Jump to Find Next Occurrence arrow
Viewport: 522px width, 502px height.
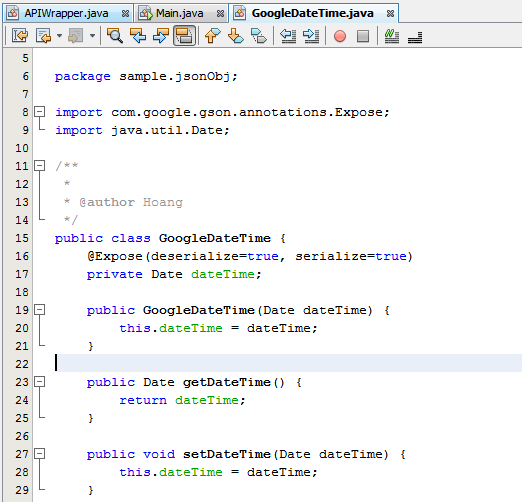click(x=161, y=35)
